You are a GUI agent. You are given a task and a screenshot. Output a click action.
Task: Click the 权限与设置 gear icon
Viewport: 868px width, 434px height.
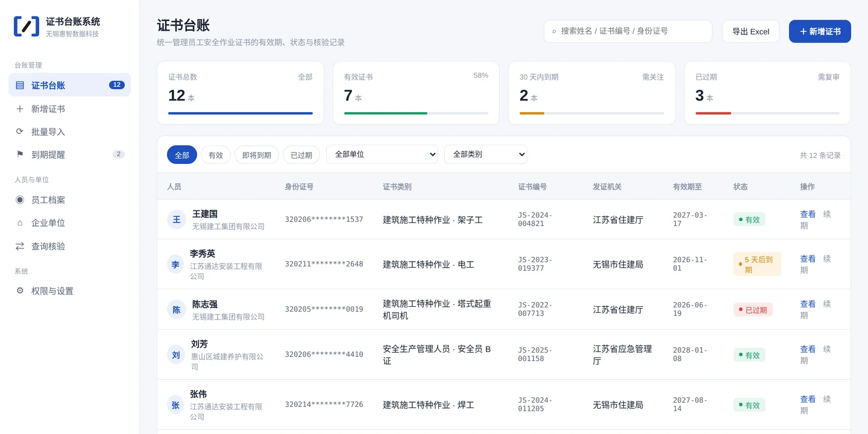pos(20,291)
